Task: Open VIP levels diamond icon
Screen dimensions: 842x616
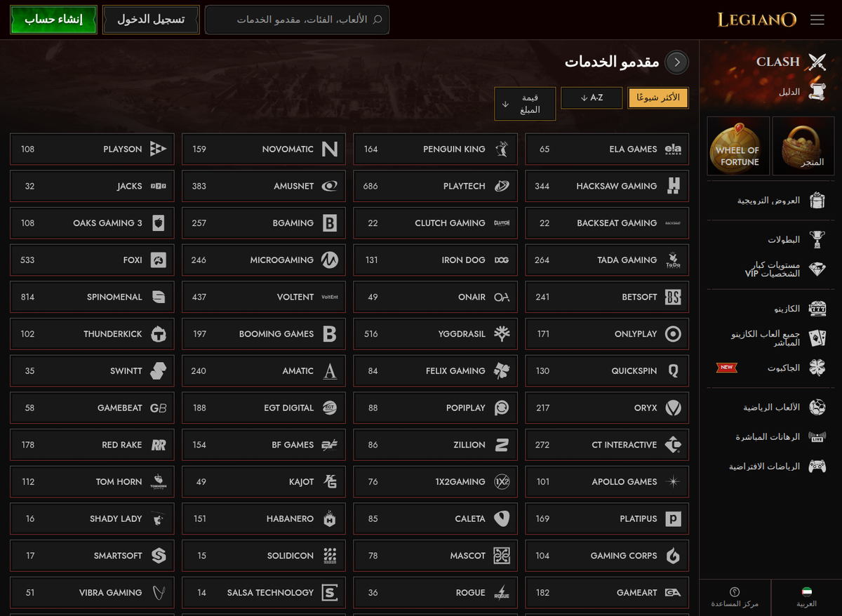Action: 817,269
